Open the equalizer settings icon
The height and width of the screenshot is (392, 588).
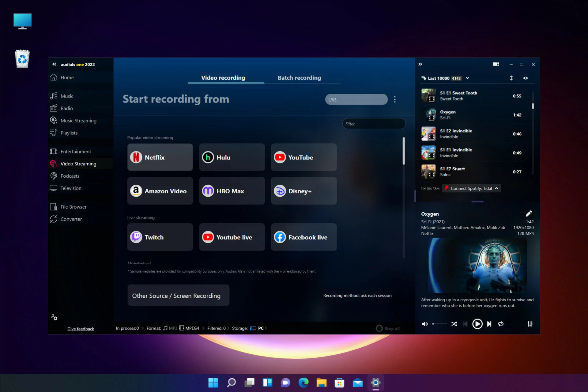530,324
